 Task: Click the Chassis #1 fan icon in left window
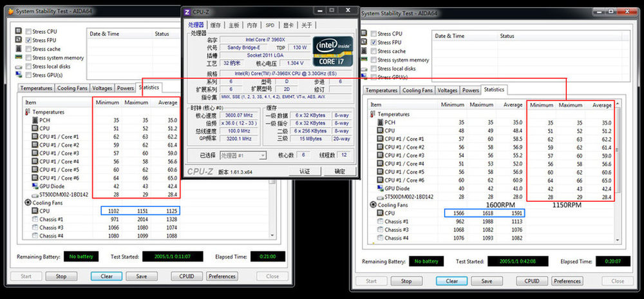coord(35,219)
